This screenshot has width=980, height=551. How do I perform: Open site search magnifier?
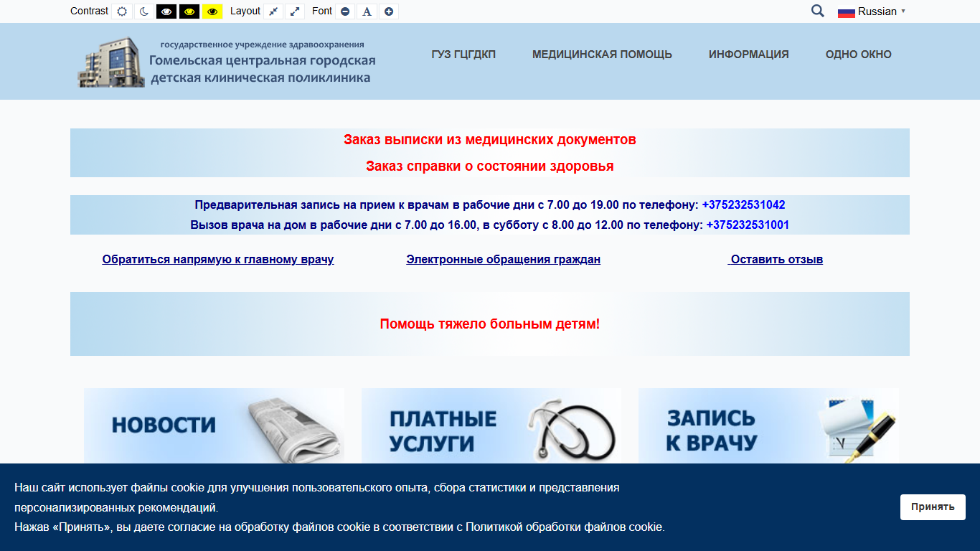pos(817,11)
